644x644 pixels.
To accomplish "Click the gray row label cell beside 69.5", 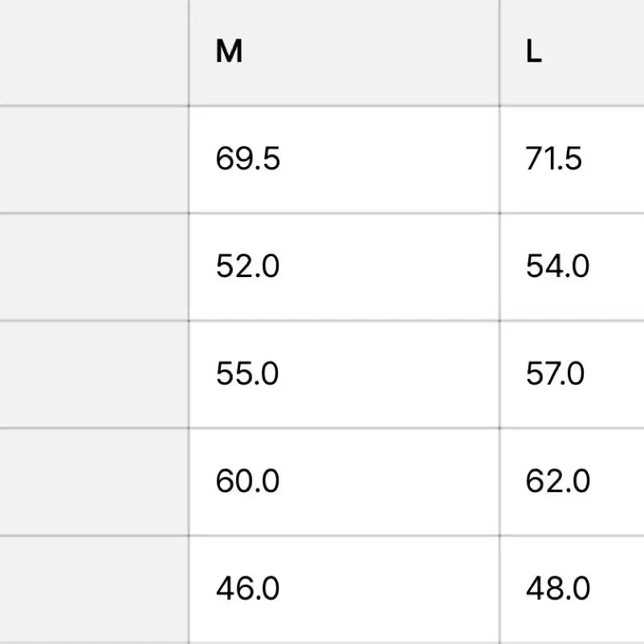I will coord(94,159).
